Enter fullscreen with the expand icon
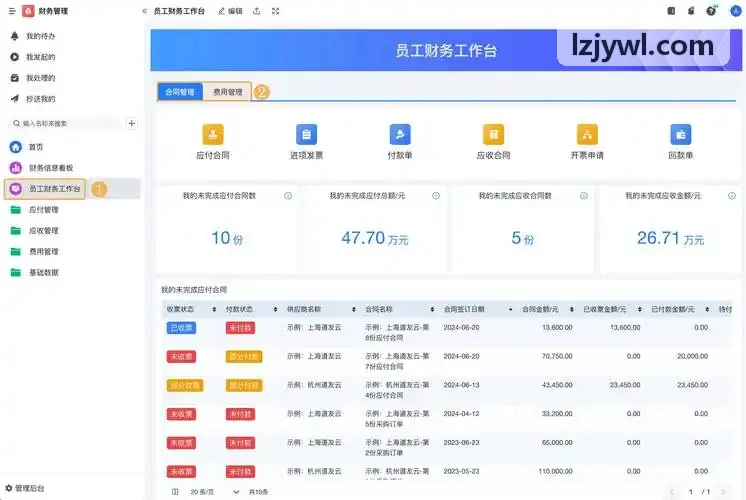The image size is (746, 500). (275, 11)
